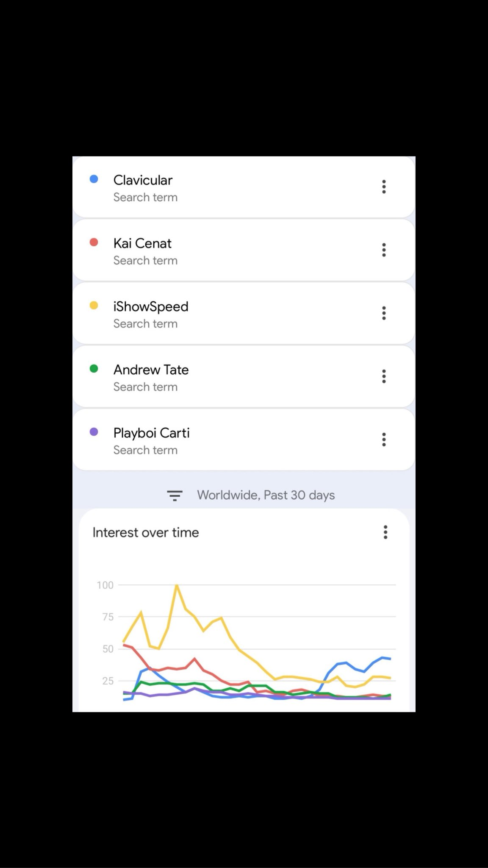
Task: Click iShowSpeed peak at 100 on chart
Action: (177, 586)
